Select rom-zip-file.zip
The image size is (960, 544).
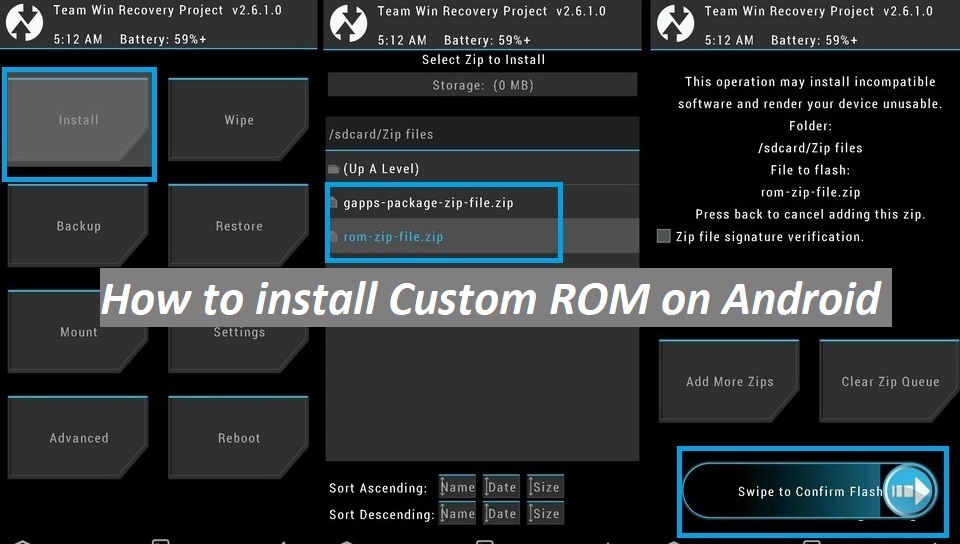tap(482, 236)
